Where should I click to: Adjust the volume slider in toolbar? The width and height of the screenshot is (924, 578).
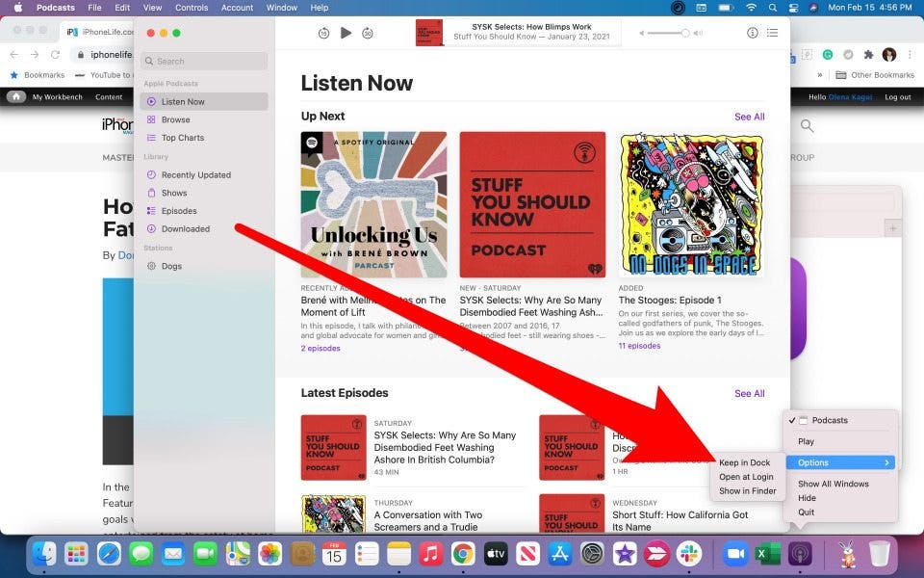coord(669,33)
